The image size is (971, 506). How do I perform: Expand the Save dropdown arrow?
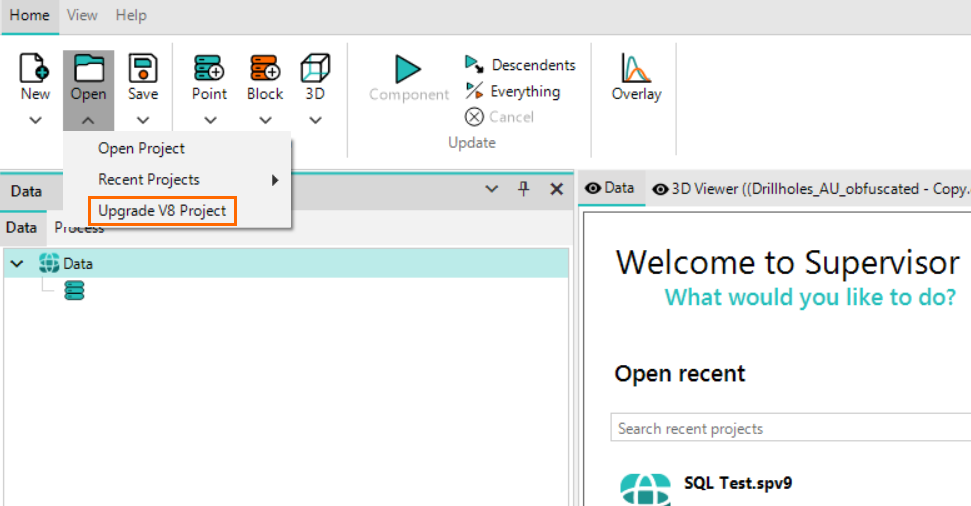(x=143, y=120)
